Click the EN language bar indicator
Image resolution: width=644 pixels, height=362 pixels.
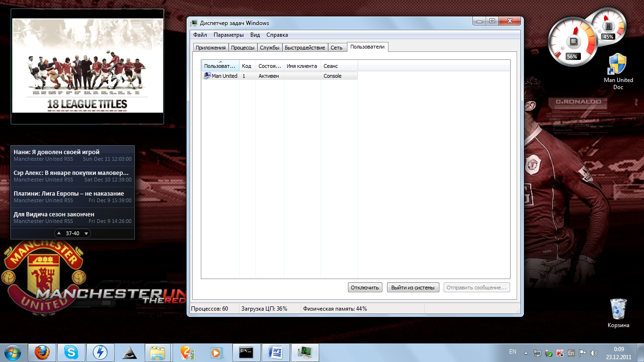(512, 352)
